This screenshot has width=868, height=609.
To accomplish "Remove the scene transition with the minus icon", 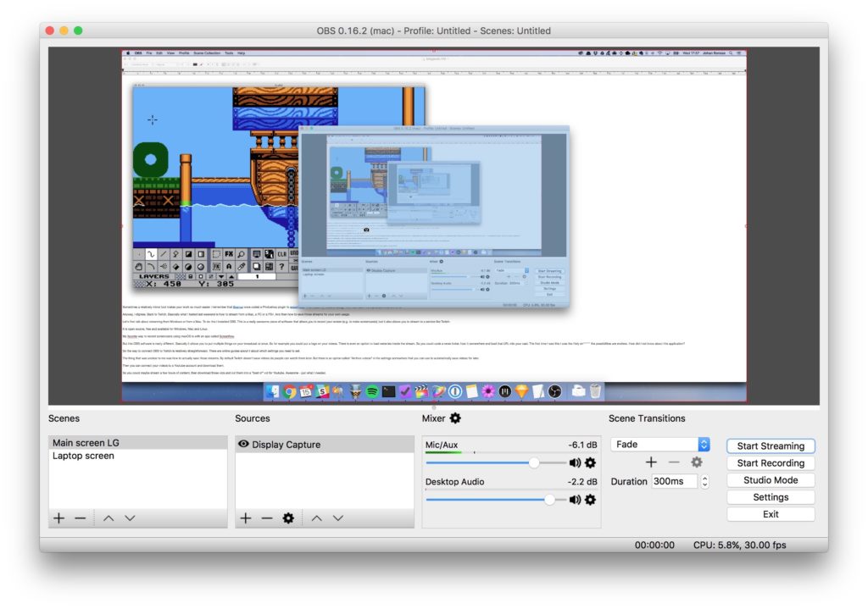I will (674, 462).
